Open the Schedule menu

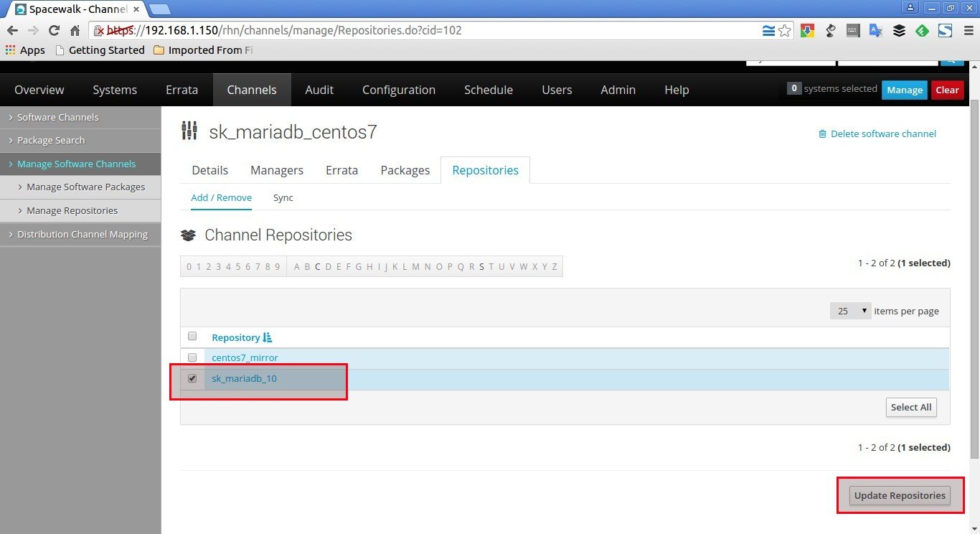pos(489,90)
